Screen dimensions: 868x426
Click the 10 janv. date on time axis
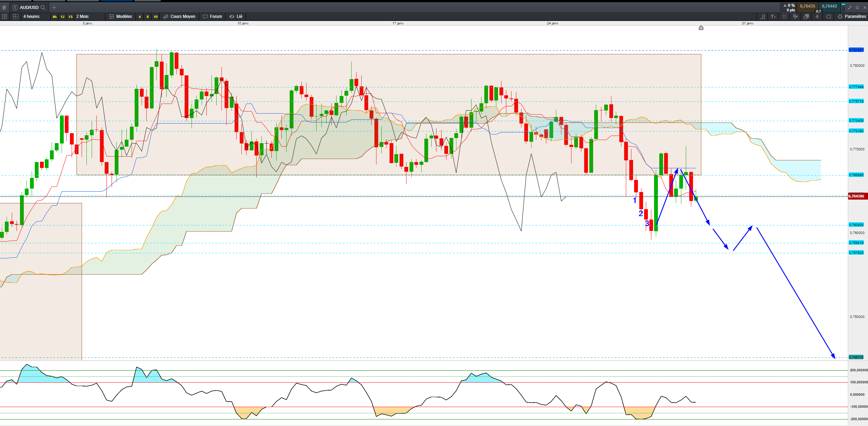pyautogui.click(x=243, y=23)
